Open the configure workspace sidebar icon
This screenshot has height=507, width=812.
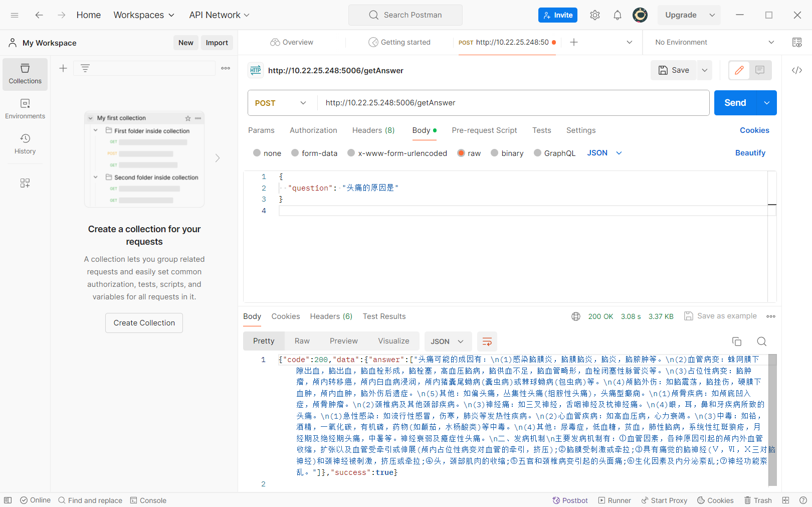click(x=25, y=183)
